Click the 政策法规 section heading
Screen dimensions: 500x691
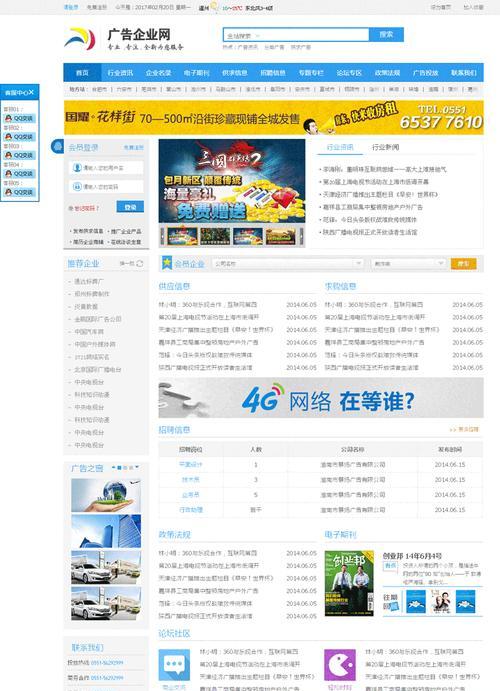tap(174, 535)
